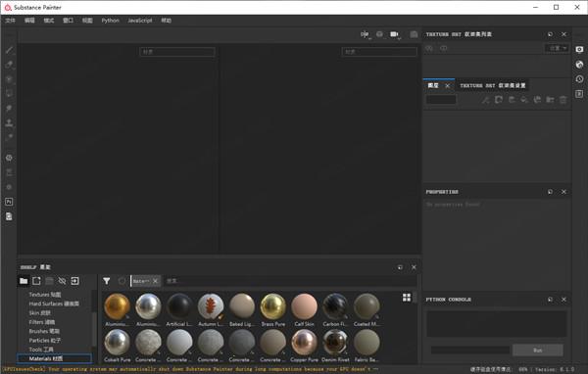Toggle the hidden-eye icon in Shelf toolbar
This screenshot has height=374, width=588.
pyautogui.click(x=63, y=281)
